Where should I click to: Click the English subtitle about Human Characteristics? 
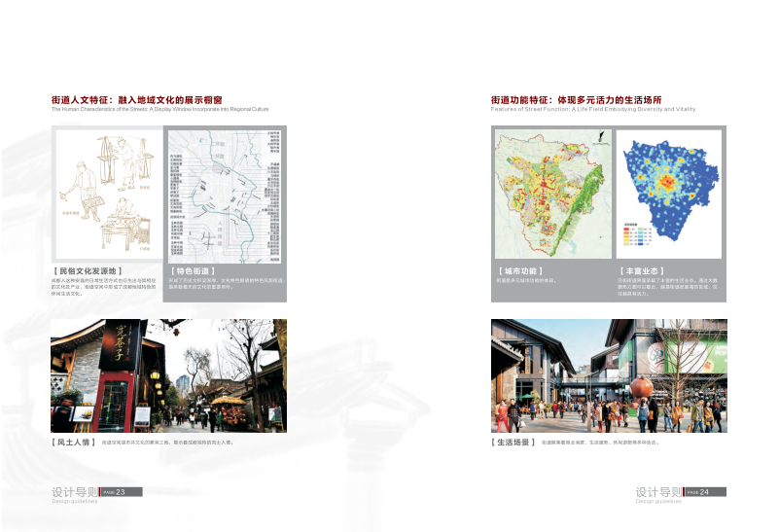(x=159, y=109)
